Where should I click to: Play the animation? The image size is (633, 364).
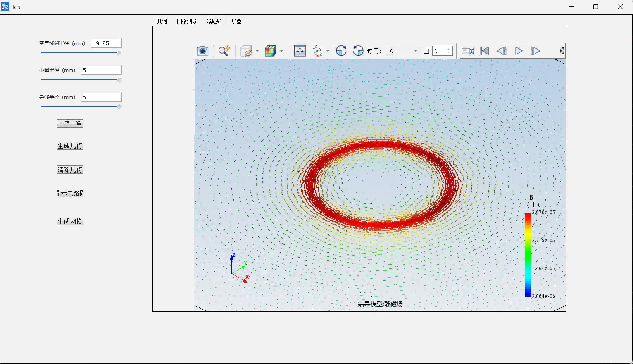[519, 51]
